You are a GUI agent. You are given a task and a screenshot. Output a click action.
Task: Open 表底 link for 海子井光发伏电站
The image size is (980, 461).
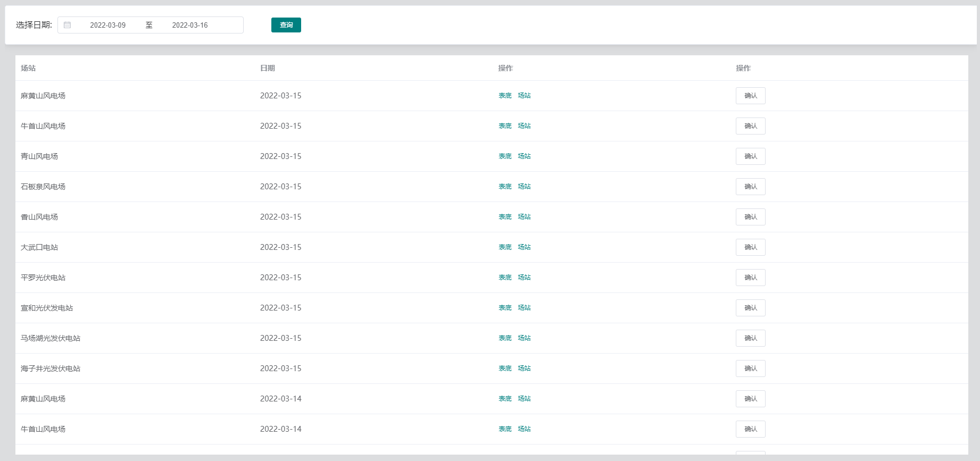505,368
